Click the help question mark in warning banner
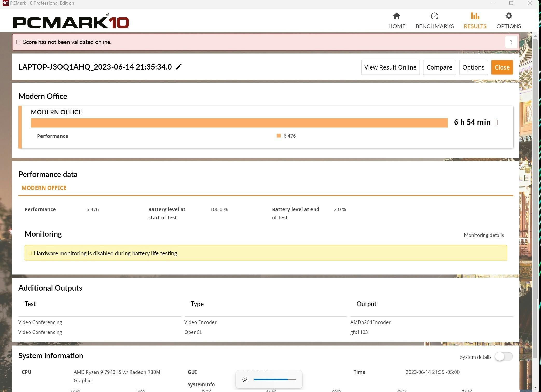This screenshot has width=541, height=392. [511, 42]
